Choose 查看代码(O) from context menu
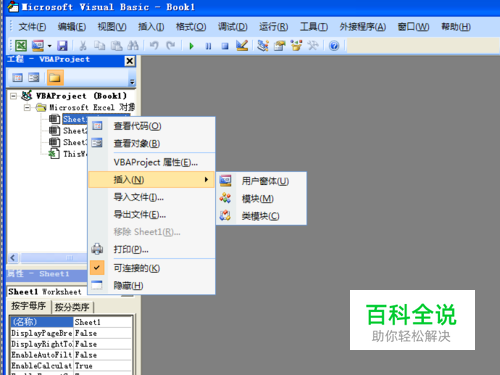This screenshot has width=500, height=375. point(152,126)
